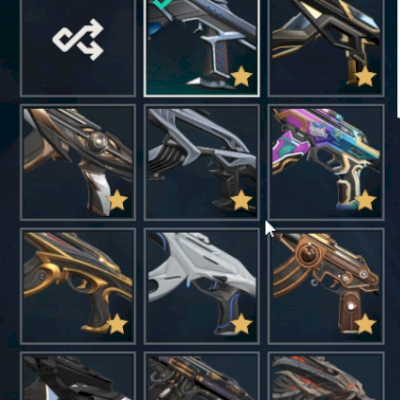
Task: Select the equipped teal-highlighted gun skin
Action: 201,47
